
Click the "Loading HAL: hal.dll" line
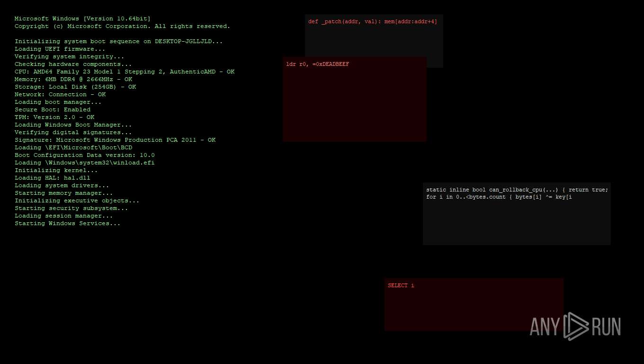coord(52,178)
